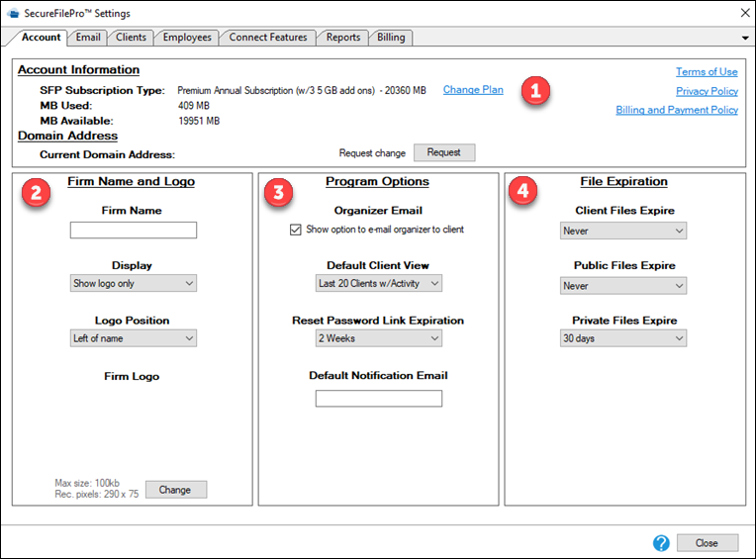Click the Premium Annual Subscription text

[302, 91]
